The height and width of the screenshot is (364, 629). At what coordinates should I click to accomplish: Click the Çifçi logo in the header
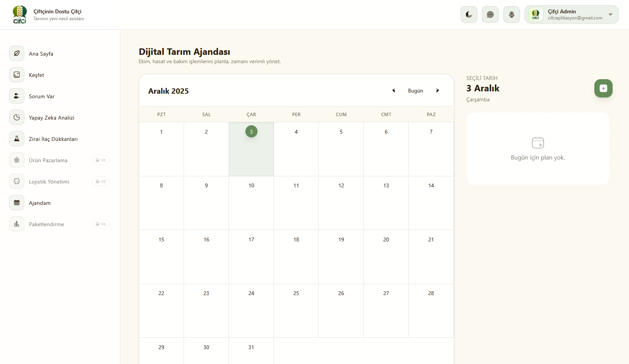[20, 14]
